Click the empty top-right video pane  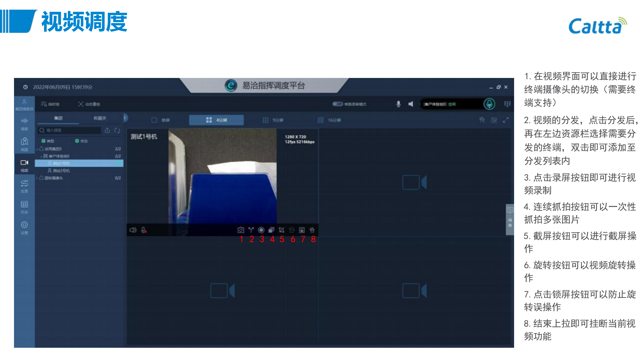415,182
